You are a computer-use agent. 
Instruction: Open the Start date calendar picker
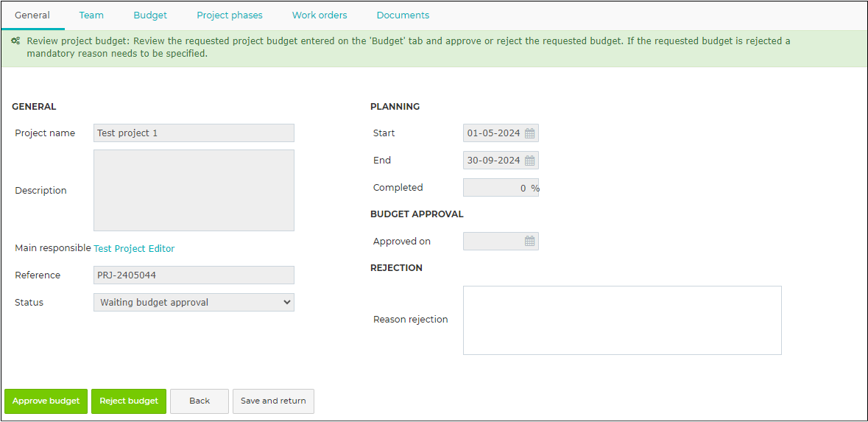[x=530, y=133]
